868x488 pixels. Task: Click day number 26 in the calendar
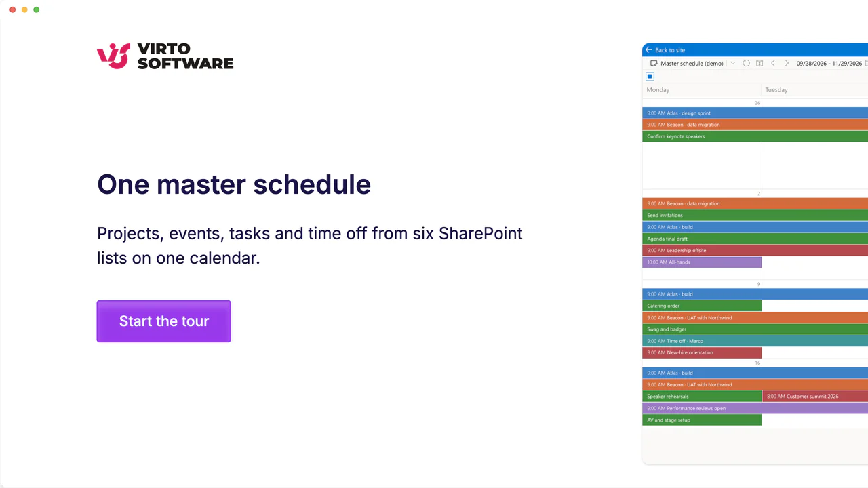[x=757, y=103]
